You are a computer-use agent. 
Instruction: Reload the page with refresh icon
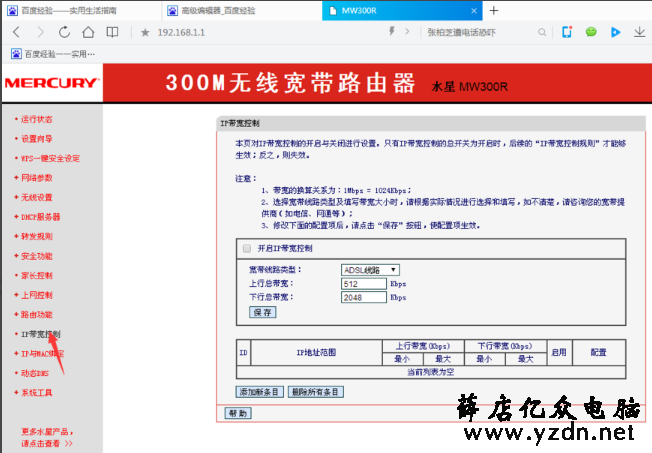[x=64, y=32]
